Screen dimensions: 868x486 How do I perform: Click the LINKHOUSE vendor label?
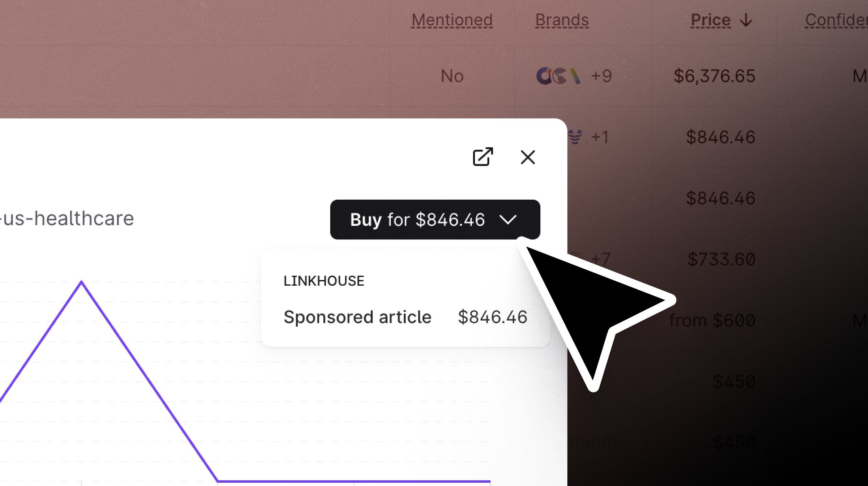pyautogui.click(x=324, y=281)
